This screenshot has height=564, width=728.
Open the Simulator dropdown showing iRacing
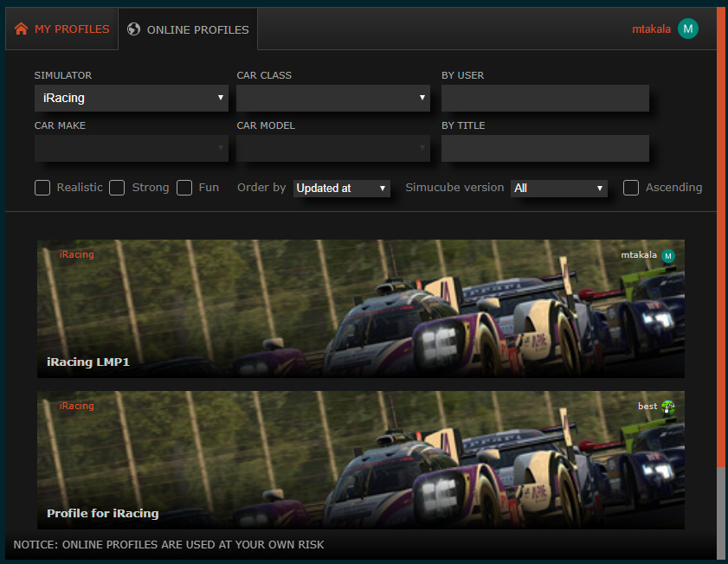pyautogui.click(x=132, y=98)
